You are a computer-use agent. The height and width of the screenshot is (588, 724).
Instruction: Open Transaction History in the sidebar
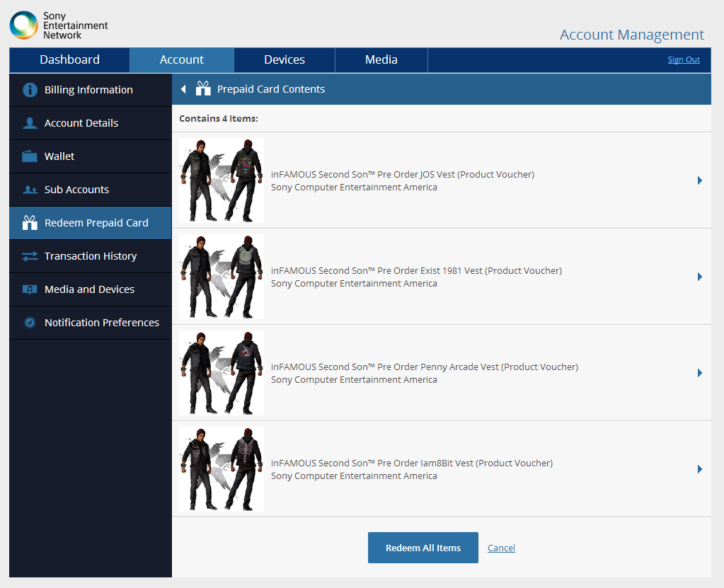(91, 256)
